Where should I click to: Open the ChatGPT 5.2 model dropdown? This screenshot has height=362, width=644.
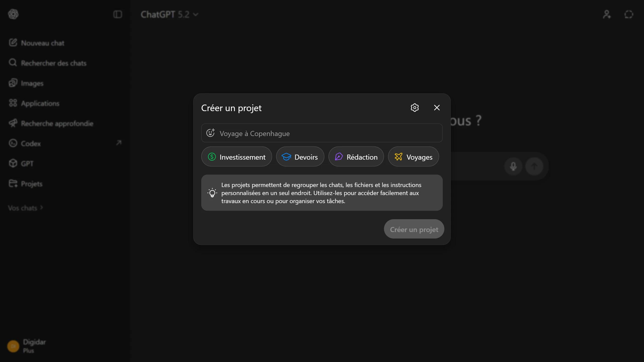coord(169,15)
